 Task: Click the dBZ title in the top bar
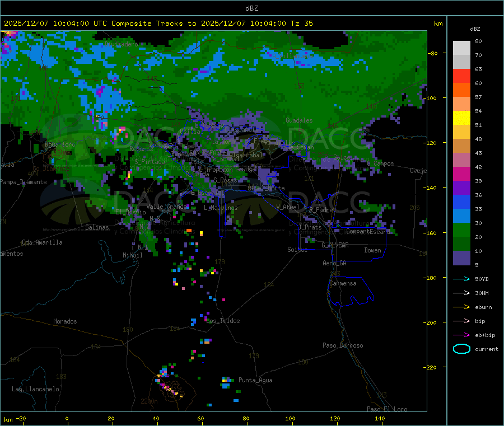click(251, 8)
